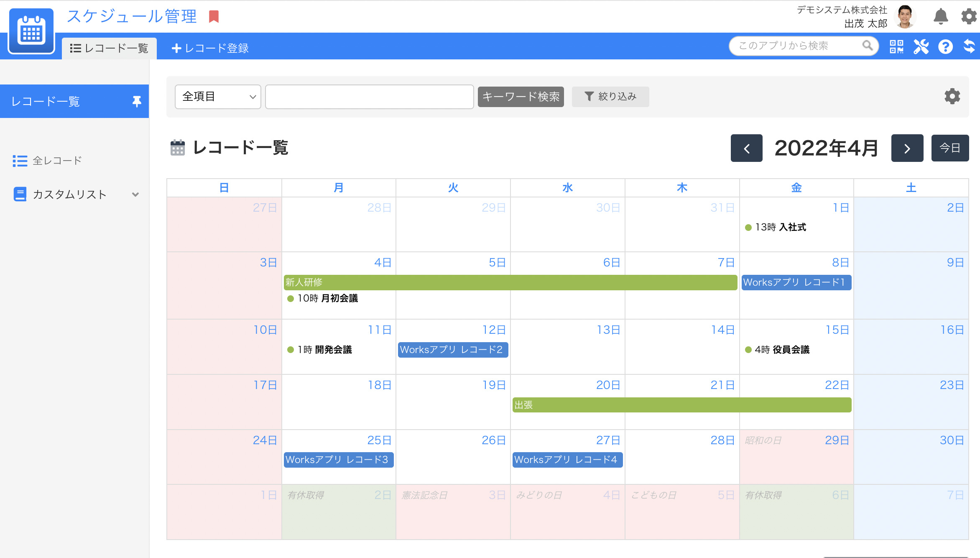Click the calendar icon next to レコード一覧 heading
980x558 pixels.
(178, 148)
